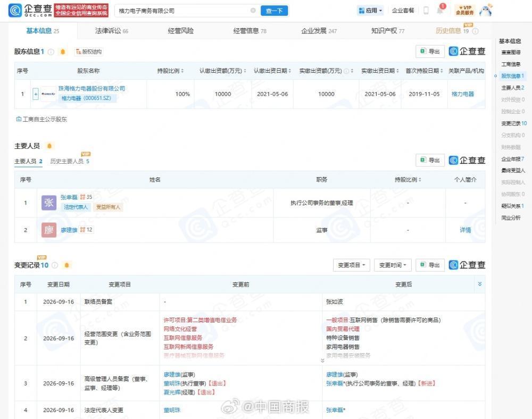Viewport: 532px width, 419px height.
Task: Expand 经营范围变更 row content chevron
Action: [x=322, y=361]
